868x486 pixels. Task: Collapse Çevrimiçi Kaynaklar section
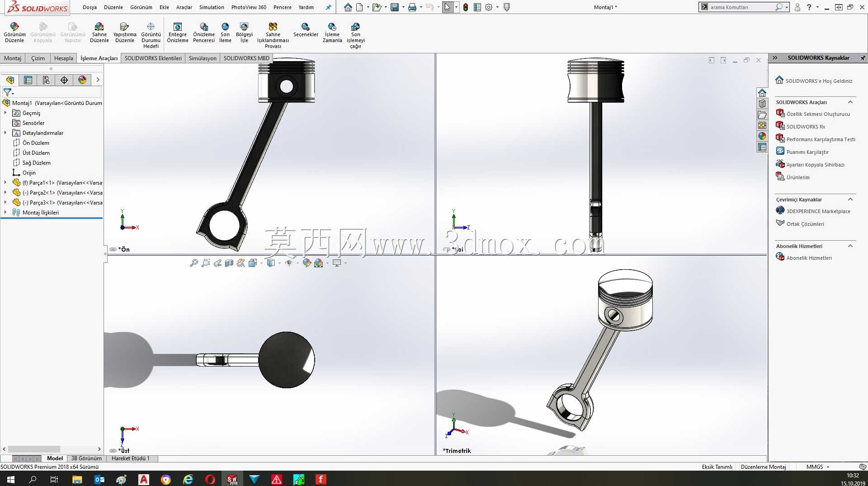(x=850, y=200)
